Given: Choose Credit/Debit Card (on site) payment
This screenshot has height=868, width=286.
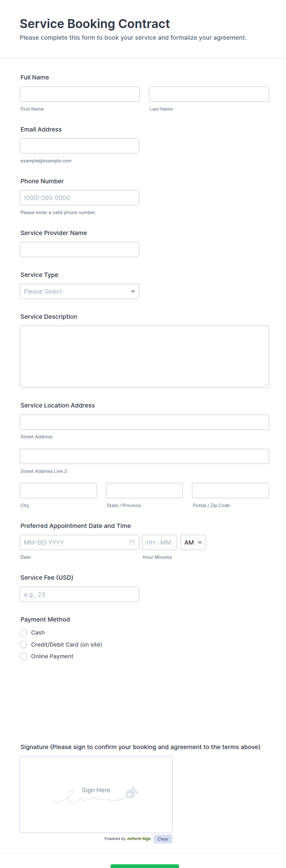Looking at the screenshot, I should 24,644.
